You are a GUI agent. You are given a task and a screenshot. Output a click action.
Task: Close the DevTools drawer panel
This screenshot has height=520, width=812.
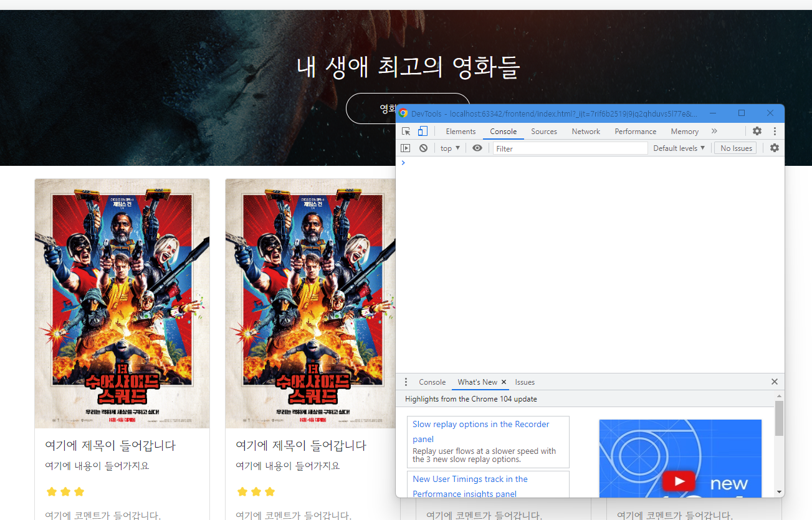click(775, 382)
